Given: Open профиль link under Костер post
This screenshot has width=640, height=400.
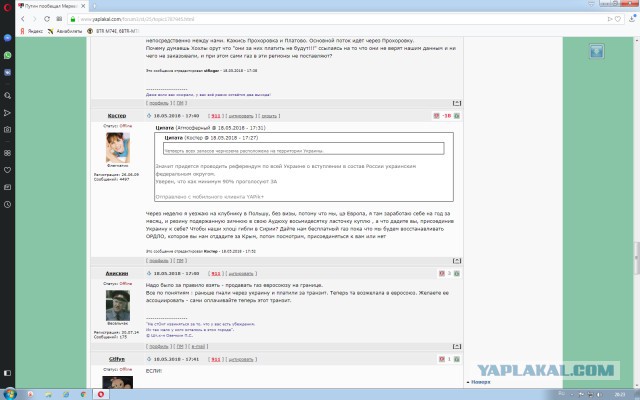Looking at the screenshot, I should click(x=158, y=261).
